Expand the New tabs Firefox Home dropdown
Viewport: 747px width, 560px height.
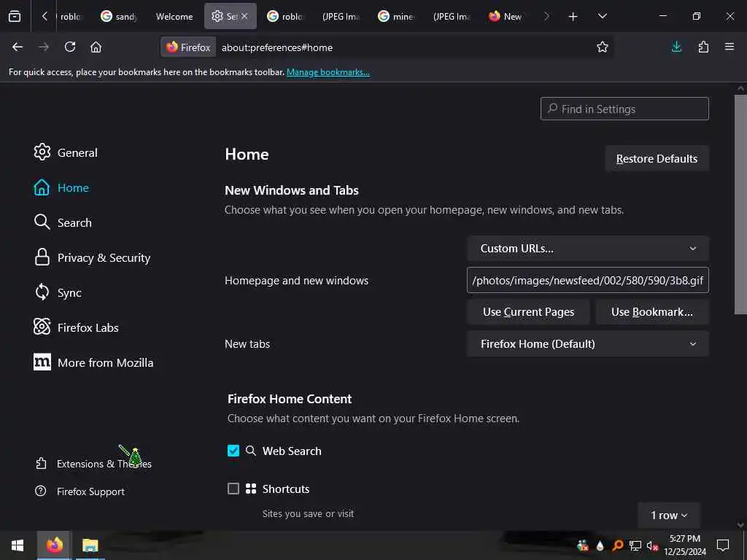click(588, 344)
